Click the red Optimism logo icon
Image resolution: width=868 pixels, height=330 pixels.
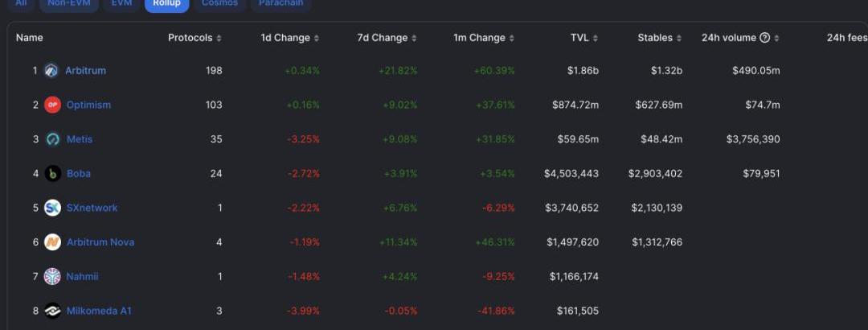click(52, 105)
